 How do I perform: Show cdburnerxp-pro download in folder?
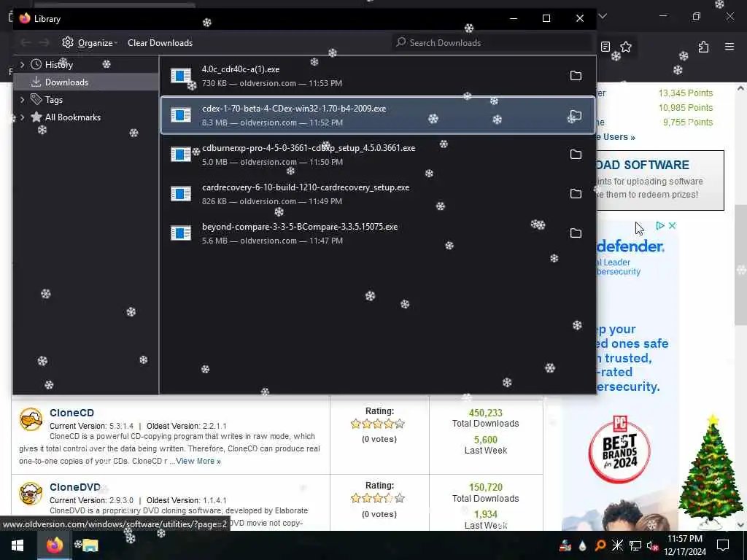click(x=576, y=155)
